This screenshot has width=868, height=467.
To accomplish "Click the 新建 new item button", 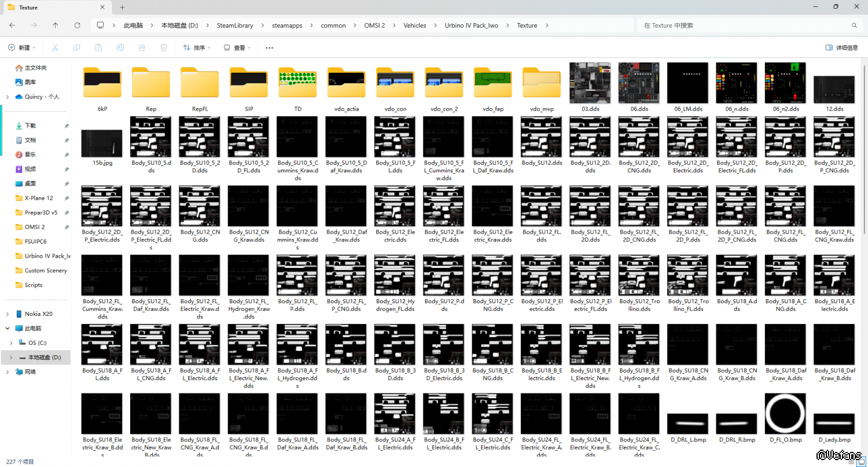I will click(21, 47).
